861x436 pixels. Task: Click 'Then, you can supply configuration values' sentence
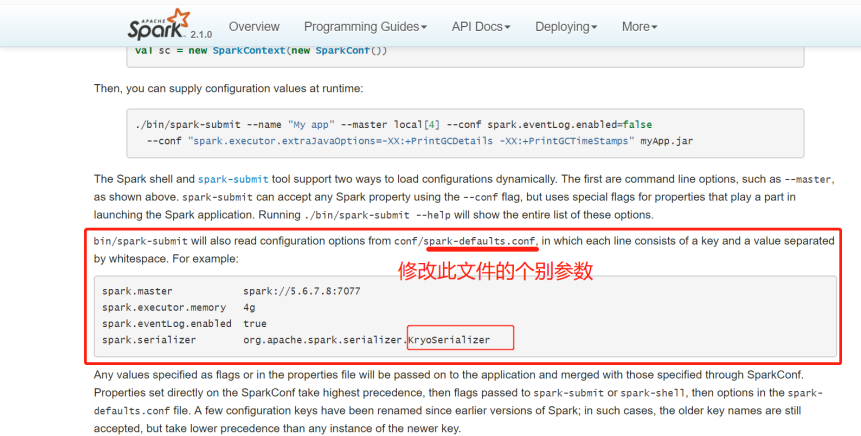pyautogui.click(x=228, y=88)
